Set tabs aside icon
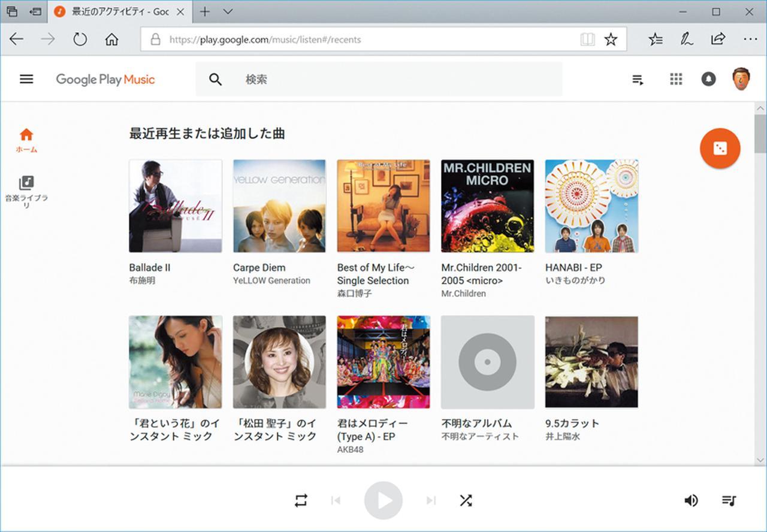This screenshot has width=767, height=532. (x=36, y=11)
